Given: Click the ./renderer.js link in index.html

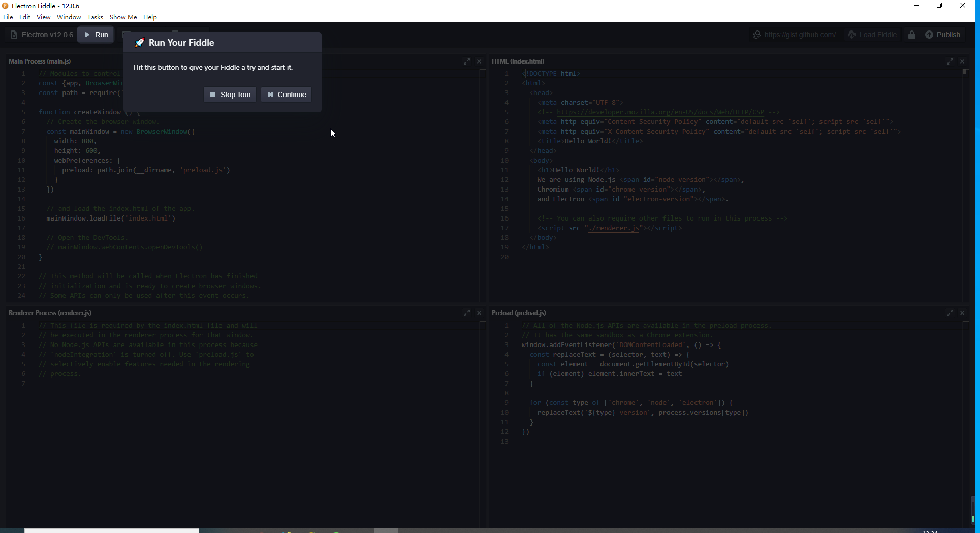Looking at the screenshot, I should [x=614, y=228].
